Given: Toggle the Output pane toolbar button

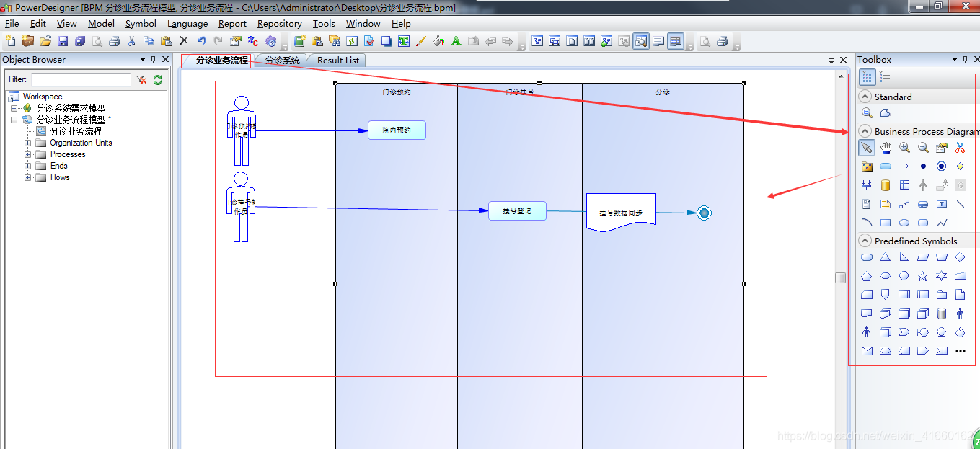Looking at the screenshot, I should [658, 41].
